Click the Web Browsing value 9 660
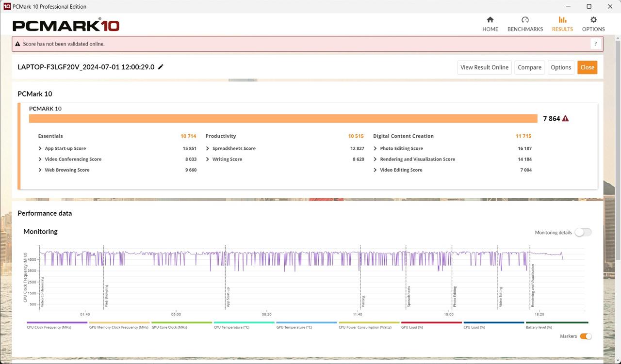This screenshot has height=364, width=621. [191, 170]
